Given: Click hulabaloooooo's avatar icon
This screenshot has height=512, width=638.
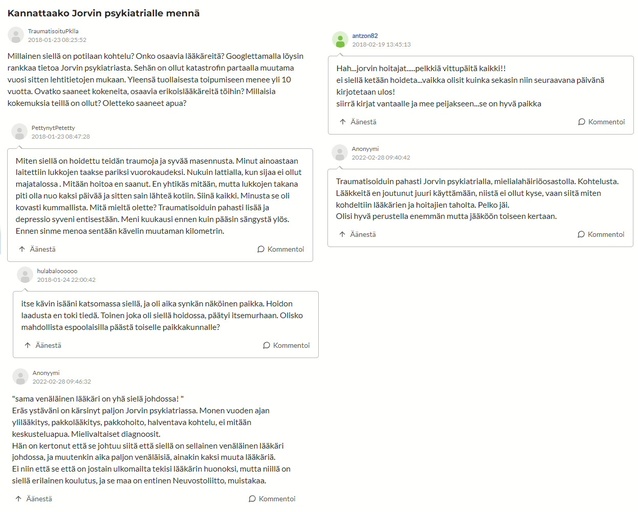Looking at the screenshot, I should tap(25, 275).
